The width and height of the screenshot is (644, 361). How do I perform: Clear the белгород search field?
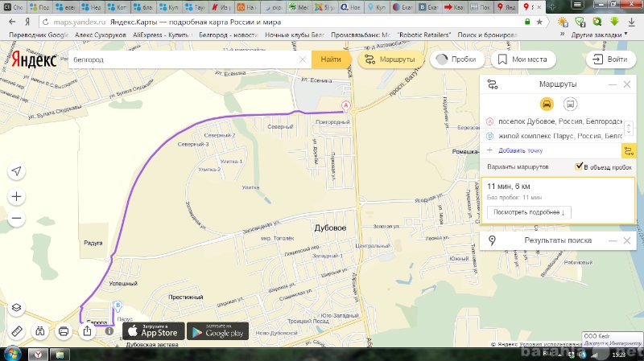point(303,59)
